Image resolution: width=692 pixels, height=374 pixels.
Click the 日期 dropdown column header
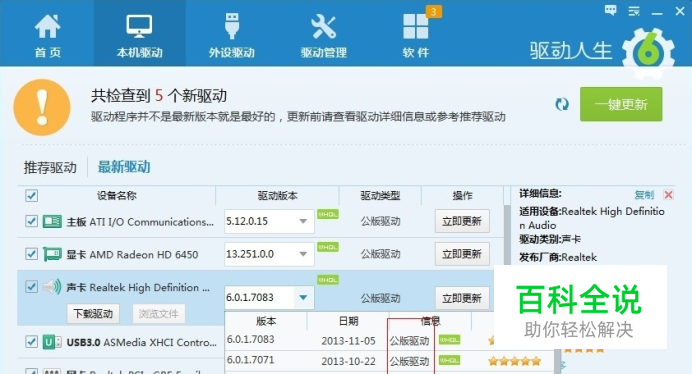coord(349,321)
